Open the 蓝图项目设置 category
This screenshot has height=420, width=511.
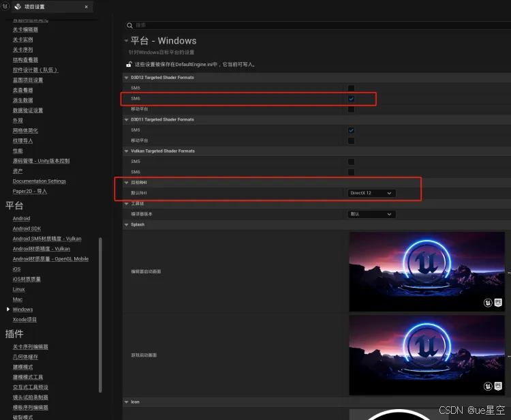(x=28, y=80)
